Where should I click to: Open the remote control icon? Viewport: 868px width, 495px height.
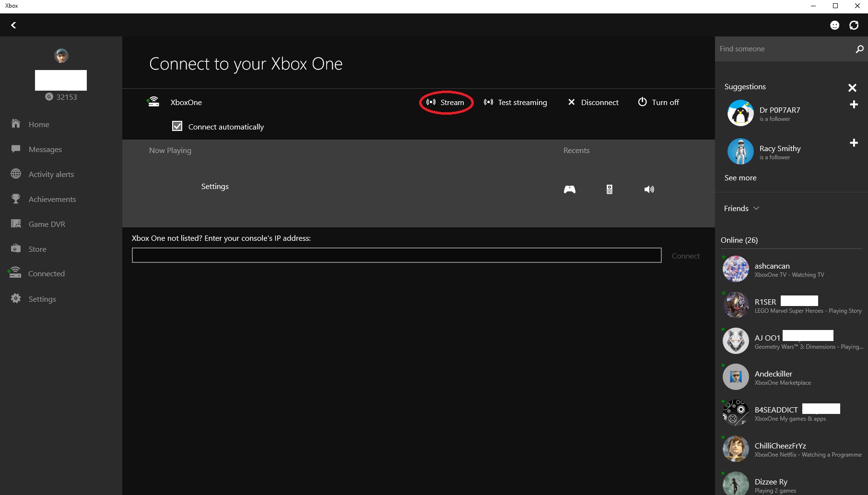click(610, 189)
